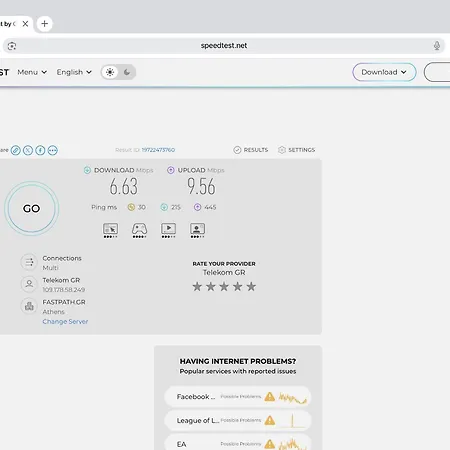This screenshot has width=450, height=450.
Task: Click the Facebook warning triangle icon
Action: point(270,397)
